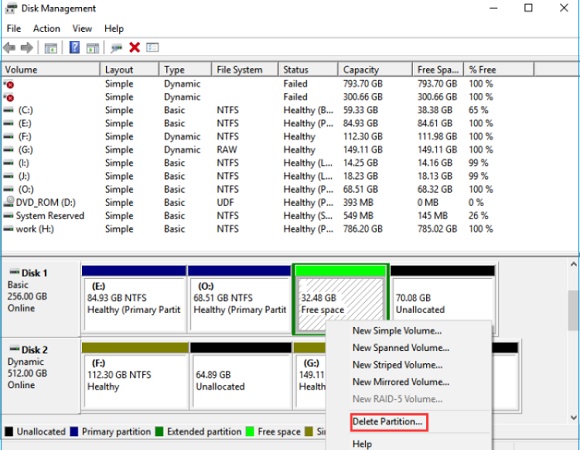Click the 786.20 GB capacity cell
This screenshot has width=580, height=450.
pyautogui.click(x=362, y=229)
